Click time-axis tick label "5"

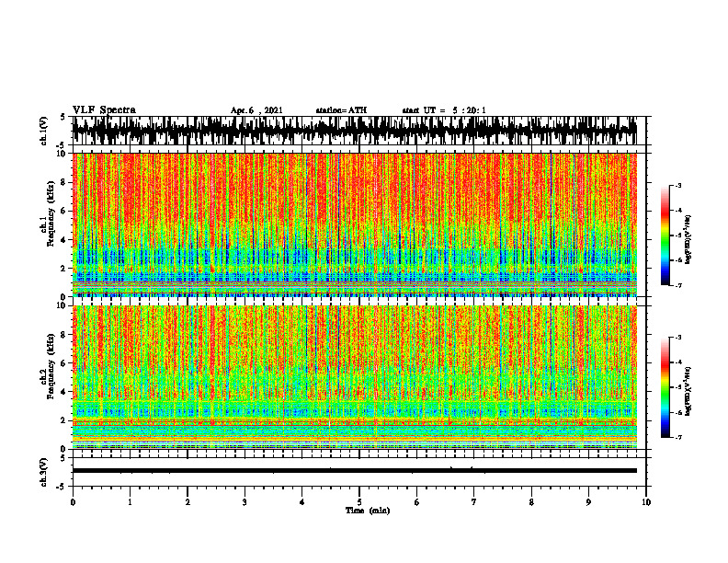(359, 502)
